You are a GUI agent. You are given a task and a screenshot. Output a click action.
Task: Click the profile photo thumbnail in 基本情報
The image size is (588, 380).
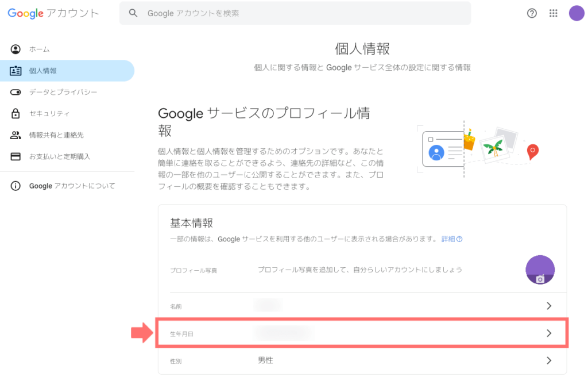tap(540, 270)
